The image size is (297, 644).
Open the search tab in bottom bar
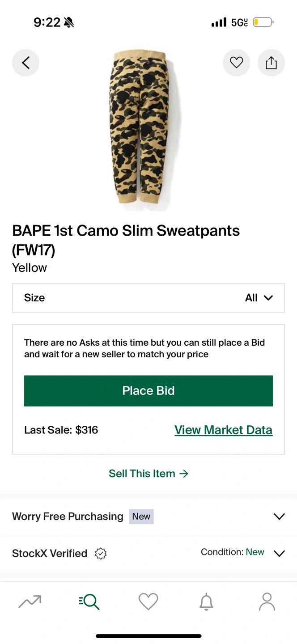click(89, 602)
